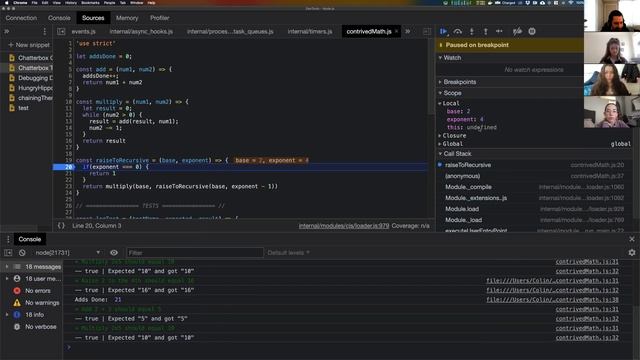Viewport: 640px width, 360px height.
Task: Clear the console
Action: [x=22, y=253]
